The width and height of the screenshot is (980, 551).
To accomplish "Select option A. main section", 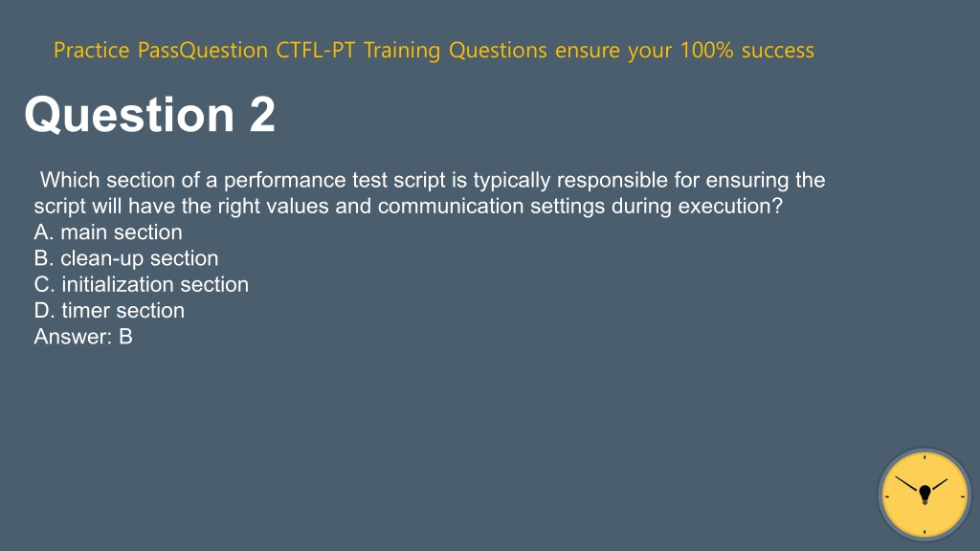I will 108,232.
